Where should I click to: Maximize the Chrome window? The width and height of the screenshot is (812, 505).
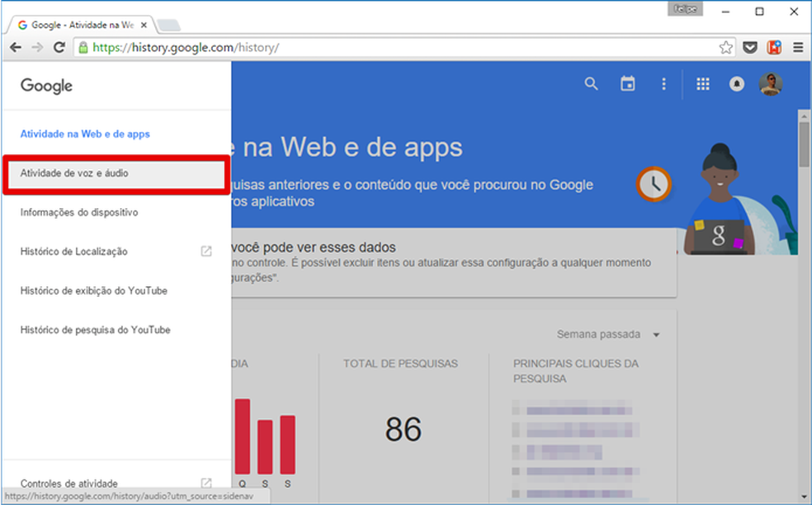(759, 12)
